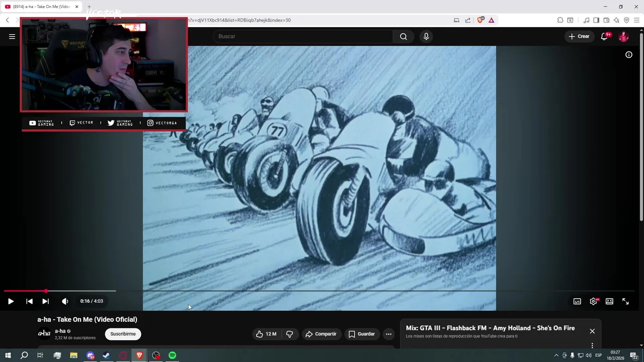Save the video with Guardar
Screen dimensions: 644x362
(x=362, y=334)
